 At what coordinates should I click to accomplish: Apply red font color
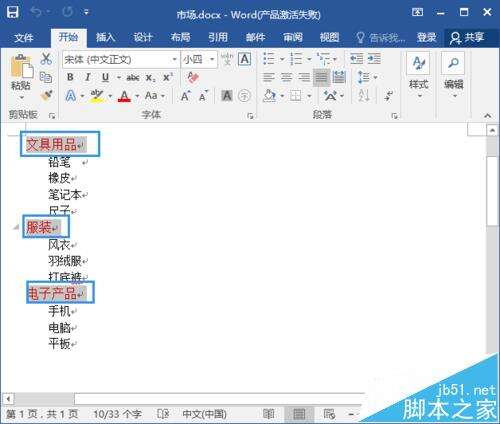pyautogui.click(x=124, y=96)
